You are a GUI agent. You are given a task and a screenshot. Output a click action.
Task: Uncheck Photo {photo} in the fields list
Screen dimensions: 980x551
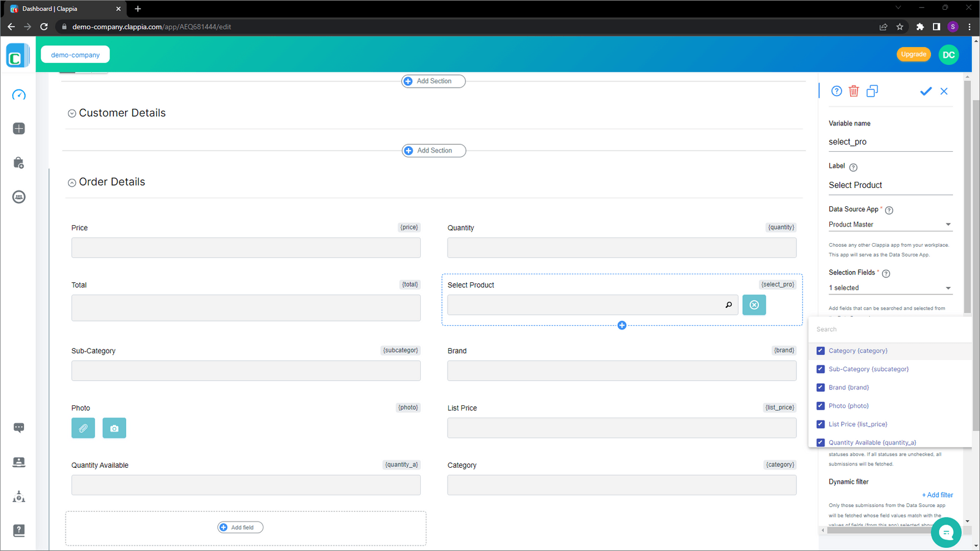[820, 405]
